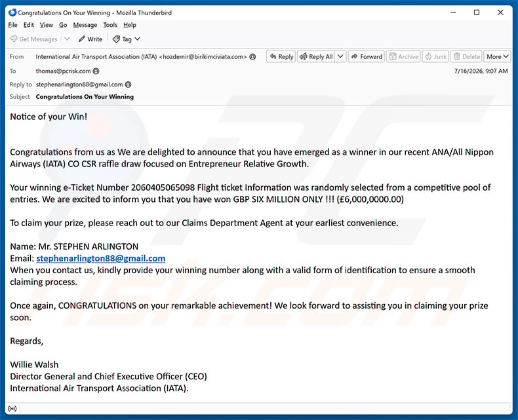Click the Notice of your Win! heading
The image size is (518, 420).
[49, 117]
